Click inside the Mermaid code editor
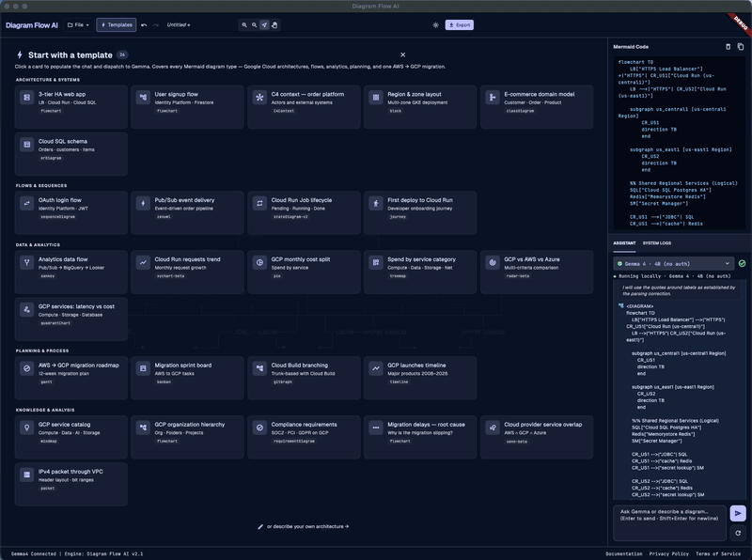 coord(679,143)
